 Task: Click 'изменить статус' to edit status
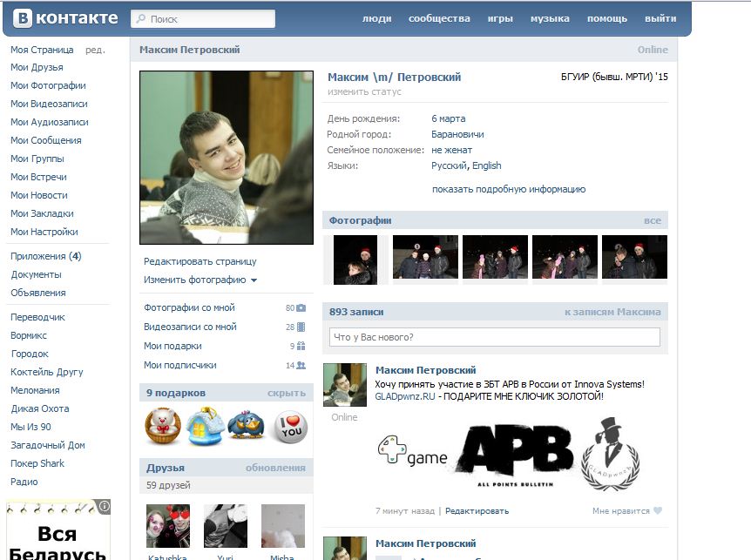coord(364,91)
